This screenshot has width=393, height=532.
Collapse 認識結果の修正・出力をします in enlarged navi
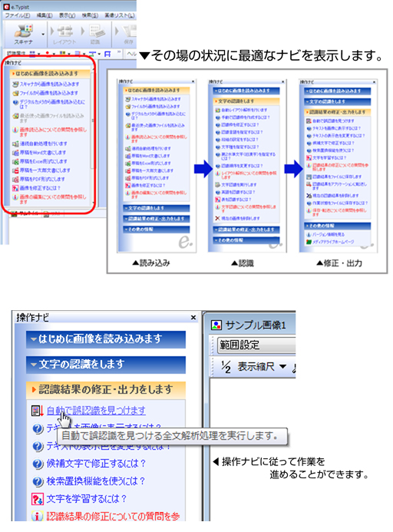point(106,390)
